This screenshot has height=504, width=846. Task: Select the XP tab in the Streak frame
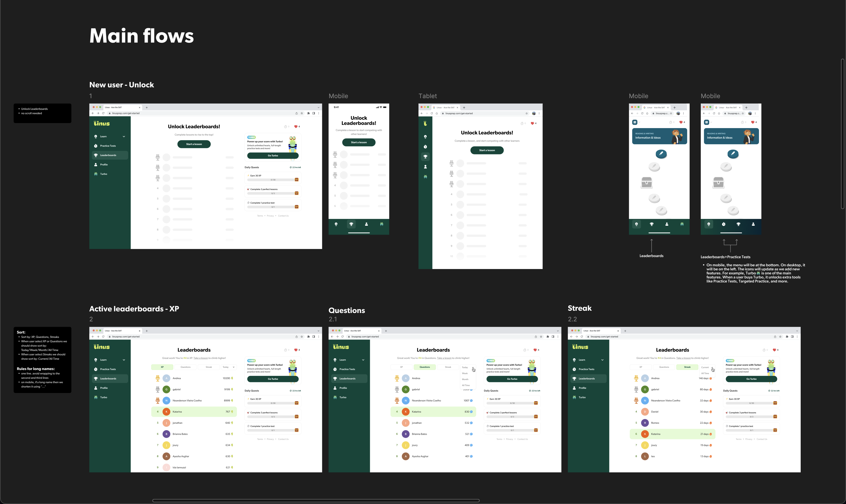[641, 367]
